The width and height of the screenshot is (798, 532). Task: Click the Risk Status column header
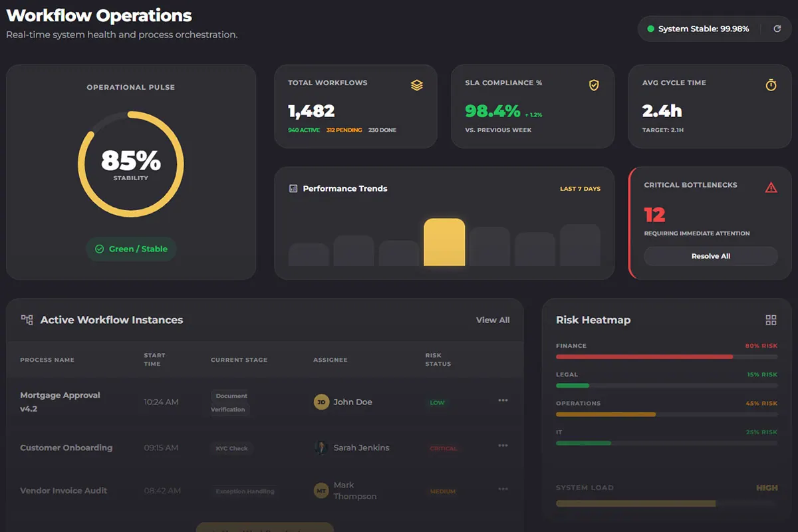[x=438, y=360]
